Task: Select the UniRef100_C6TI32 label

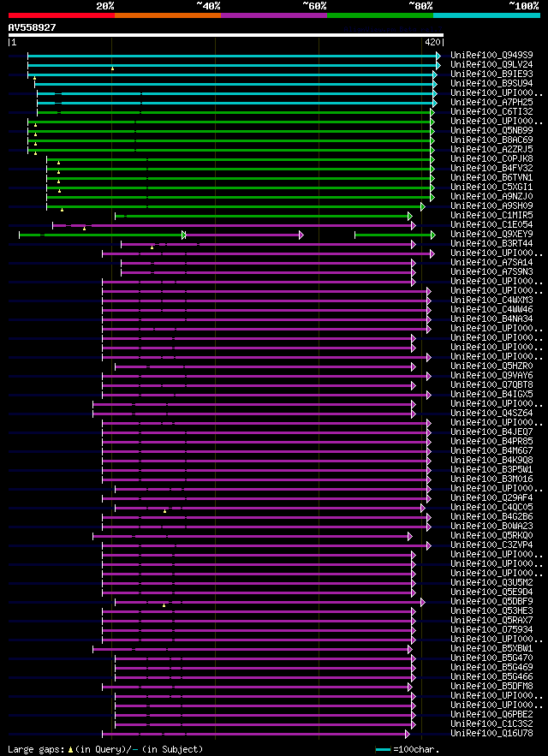Action: pyautogui.click(x=491, y=112)
